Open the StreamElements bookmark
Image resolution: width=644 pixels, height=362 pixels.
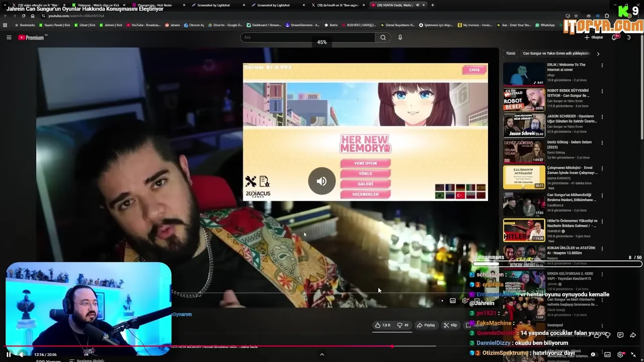pyautogui.click(x=302, y=25)
